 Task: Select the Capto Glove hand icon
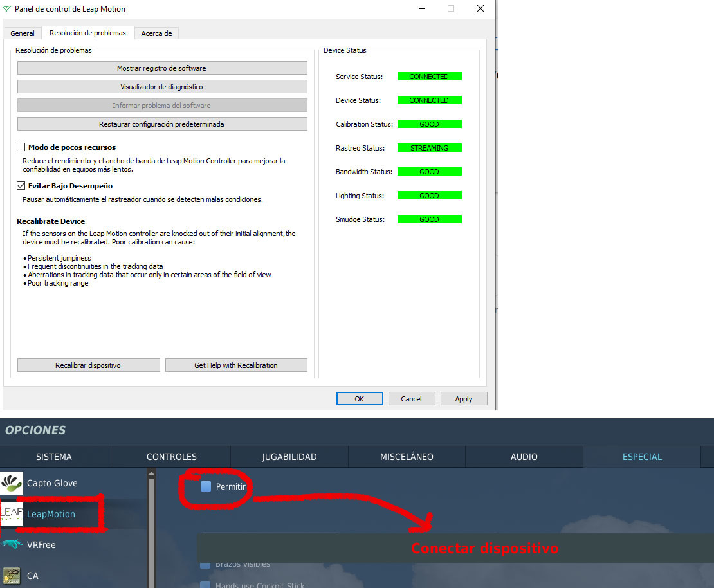tap(12, 483)
